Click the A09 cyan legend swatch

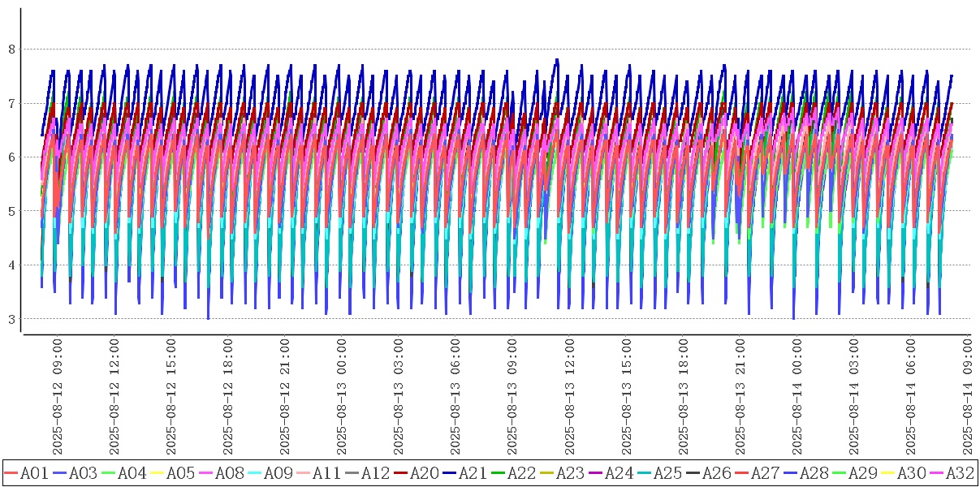point(254,472)
